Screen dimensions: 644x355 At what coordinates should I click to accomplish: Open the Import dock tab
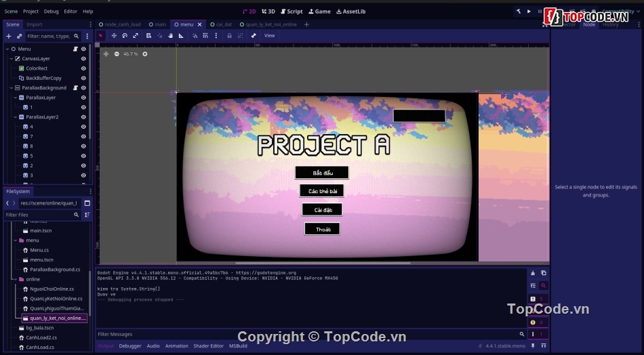click(35, 24)
